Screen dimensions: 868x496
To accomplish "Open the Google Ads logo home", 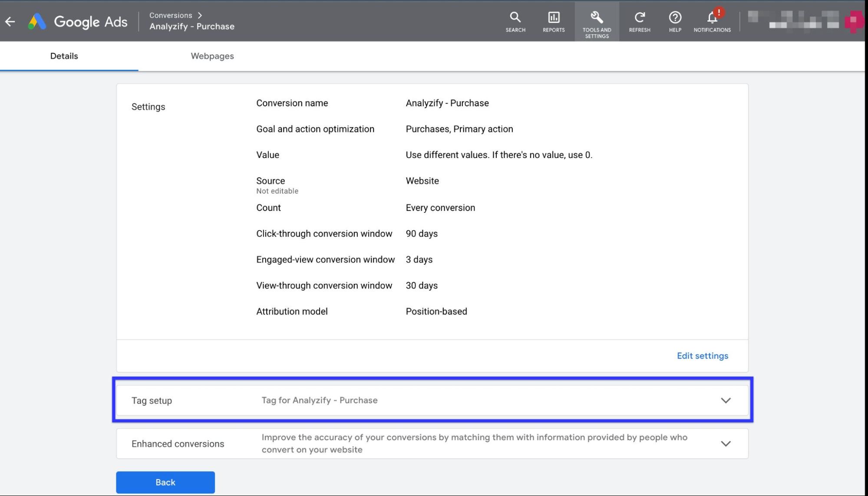I will (x=78, y=22).
